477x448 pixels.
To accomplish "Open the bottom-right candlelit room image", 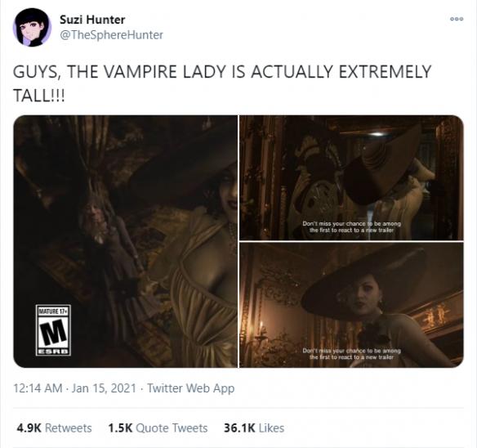I will coord(351,305).
